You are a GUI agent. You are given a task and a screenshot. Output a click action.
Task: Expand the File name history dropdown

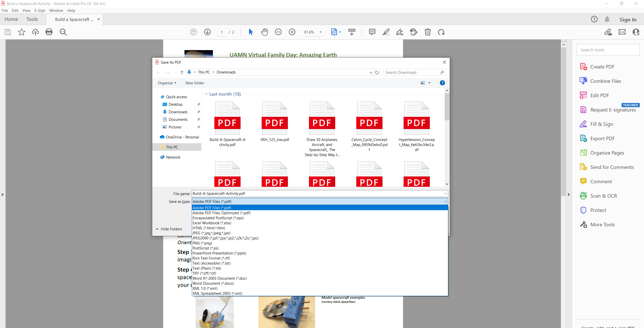[445, 194]
